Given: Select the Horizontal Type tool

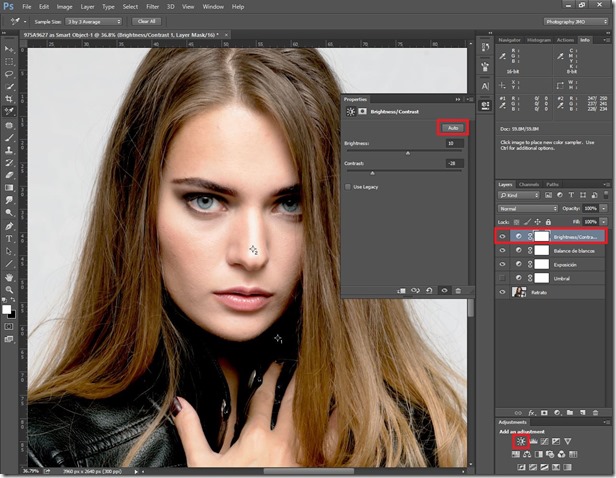Looking at the screenshot, I should point(9,239).
